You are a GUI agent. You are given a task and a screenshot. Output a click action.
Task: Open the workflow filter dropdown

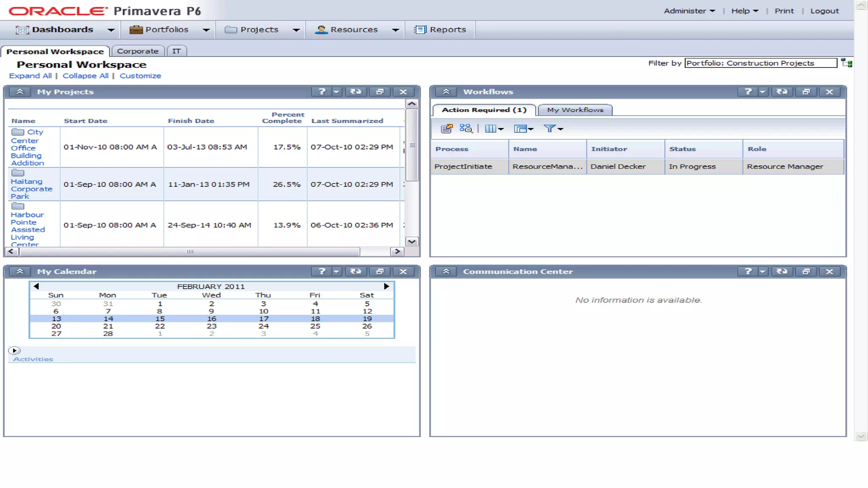553,129
